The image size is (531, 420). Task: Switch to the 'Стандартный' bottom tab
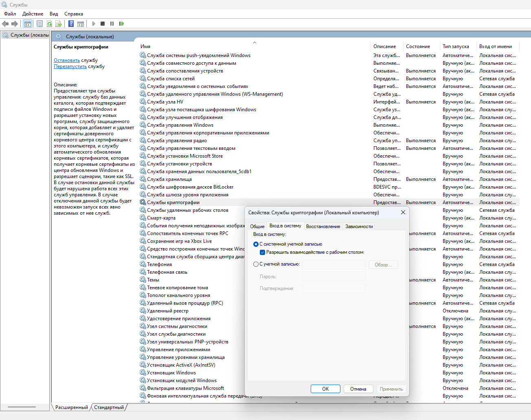pos(109,407)
